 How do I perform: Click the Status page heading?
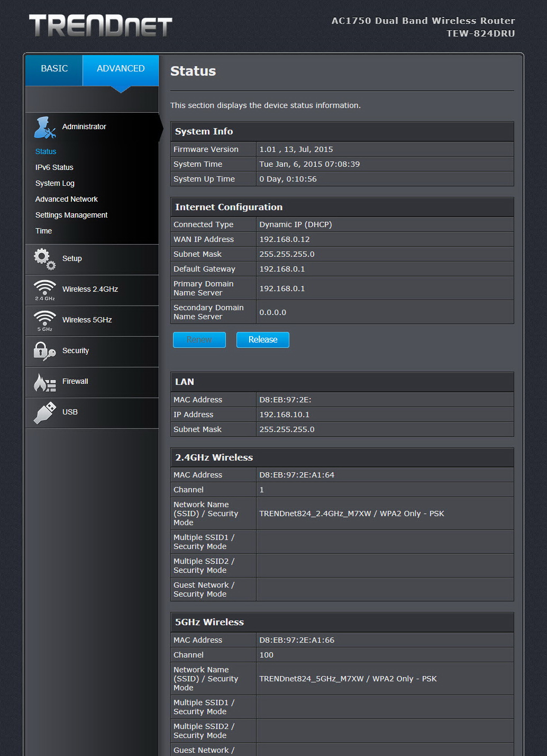coord(193,71)
